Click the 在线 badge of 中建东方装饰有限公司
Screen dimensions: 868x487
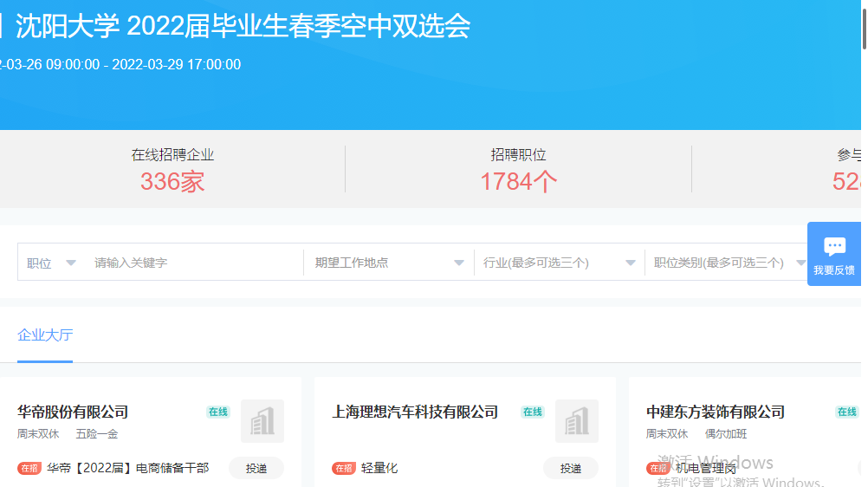tap(847, 412)
